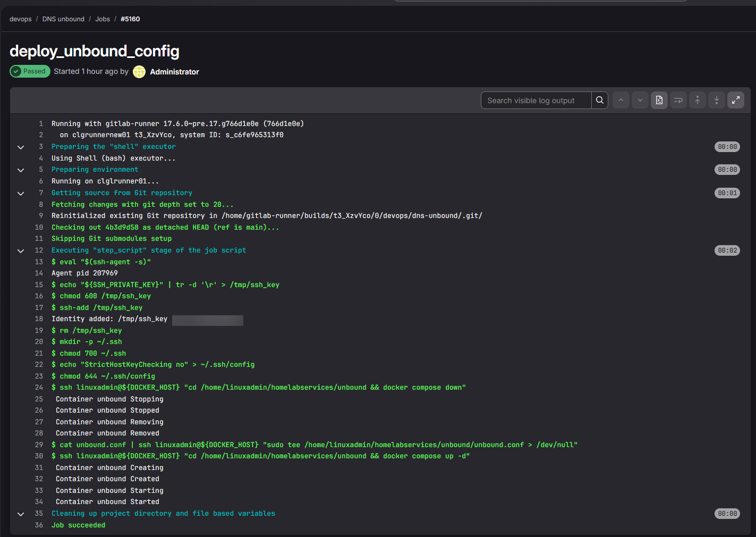Click the green Passed status badge

pyautogui.click(x=30, y=71)
